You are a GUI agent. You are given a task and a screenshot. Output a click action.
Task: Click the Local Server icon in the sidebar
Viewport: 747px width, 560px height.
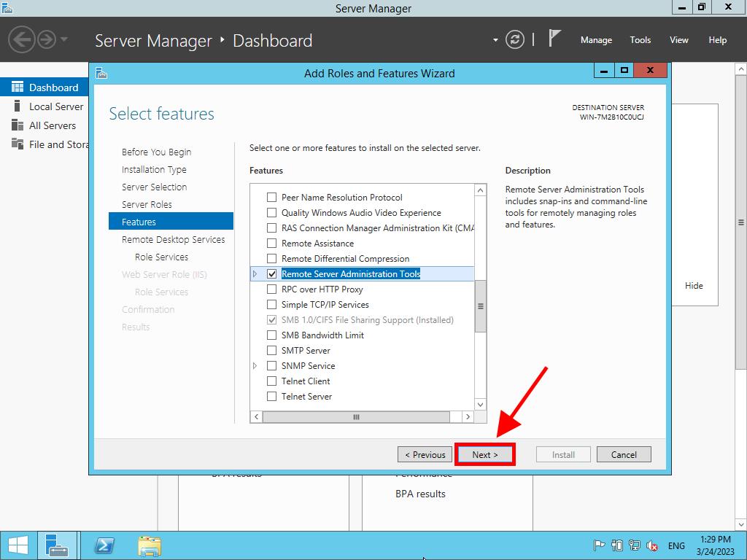pos(18,106)
